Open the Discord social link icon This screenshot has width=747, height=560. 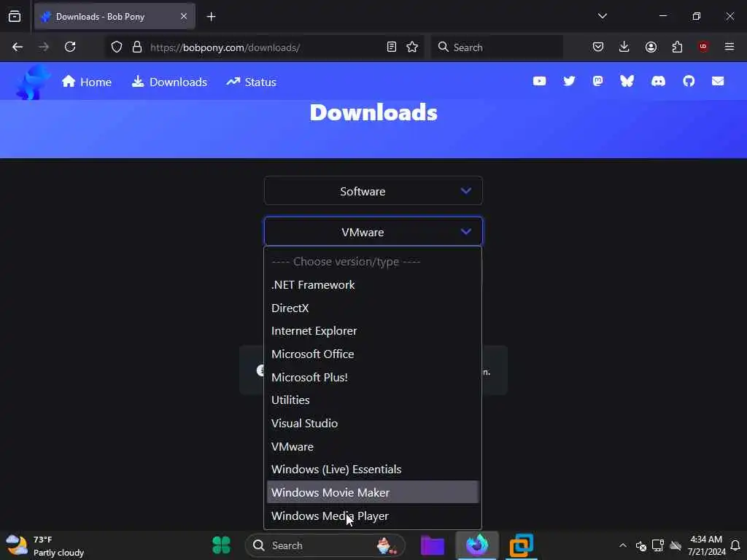[658, 82]
